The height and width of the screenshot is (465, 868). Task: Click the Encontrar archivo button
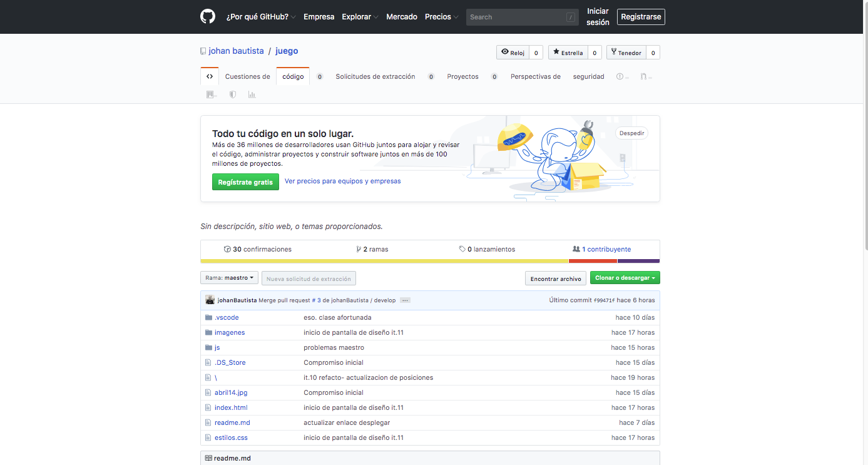556,278
